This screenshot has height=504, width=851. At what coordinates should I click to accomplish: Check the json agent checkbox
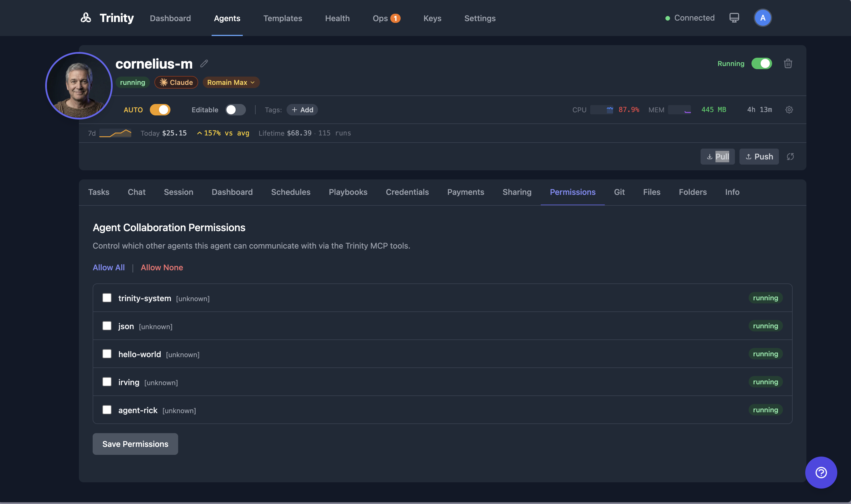[107, 326]
